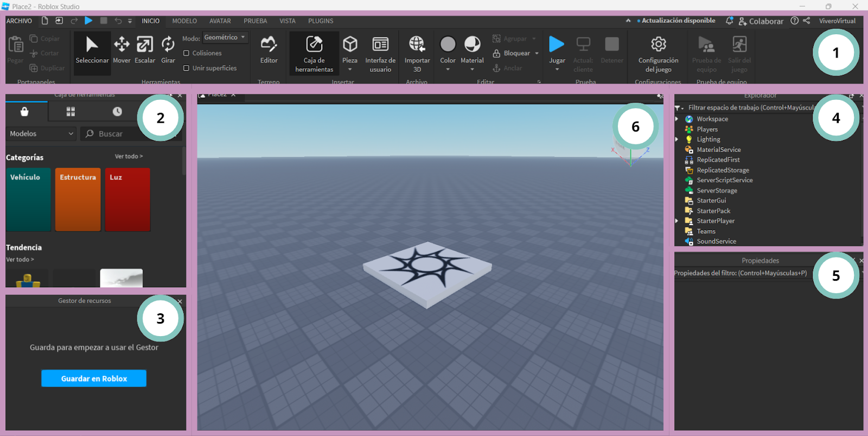The width and height of the screenshot is (868, 436).
Task: Open toolbox recent clock tab
Action: 117,111
